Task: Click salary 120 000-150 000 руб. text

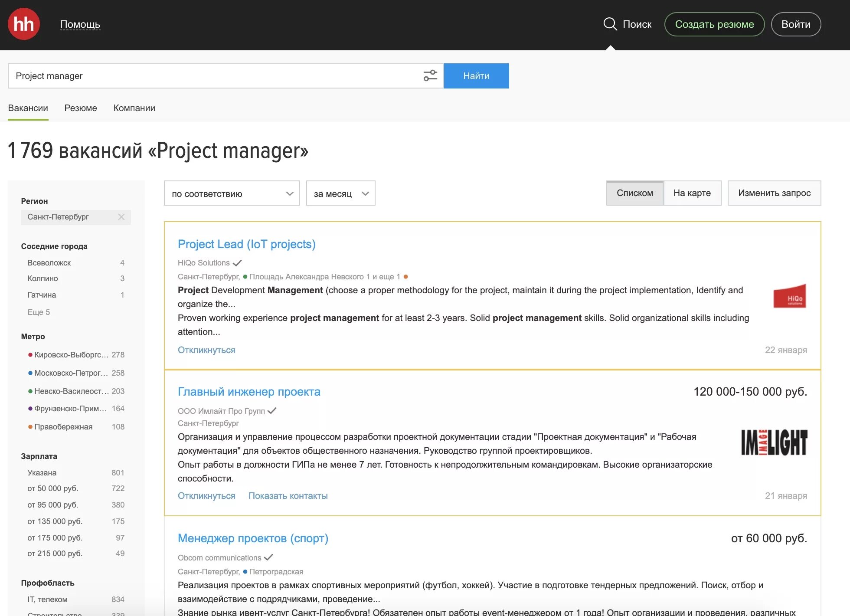Action: pos(750,392)
